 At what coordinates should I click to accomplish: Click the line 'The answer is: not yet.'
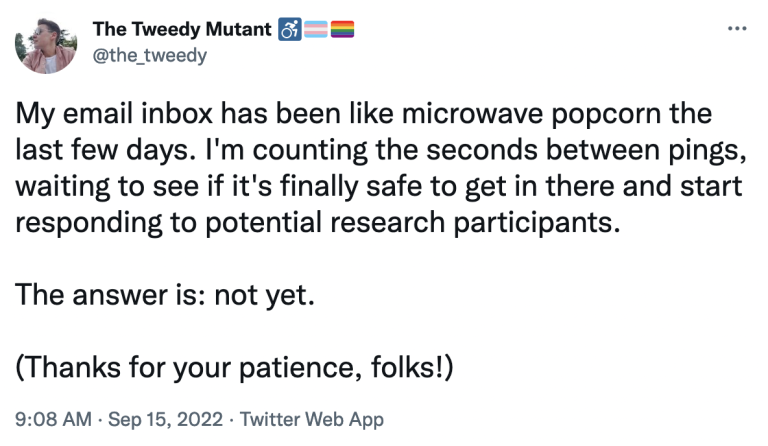point(165,295)
